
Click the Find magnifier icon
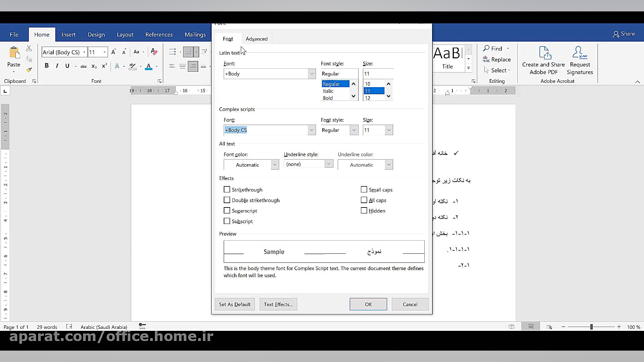(486, 49)
